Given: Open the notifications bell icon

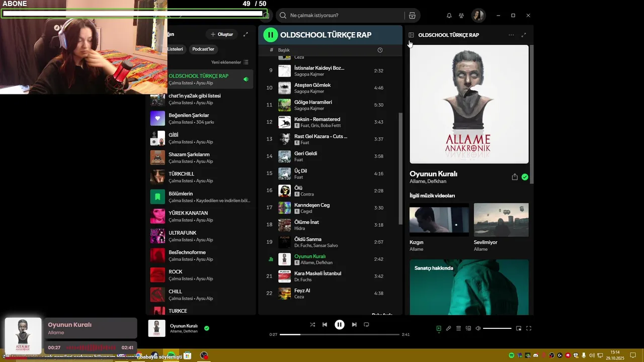Looking at the screenshot, I should pyautogui.click(x=449, y=16).
